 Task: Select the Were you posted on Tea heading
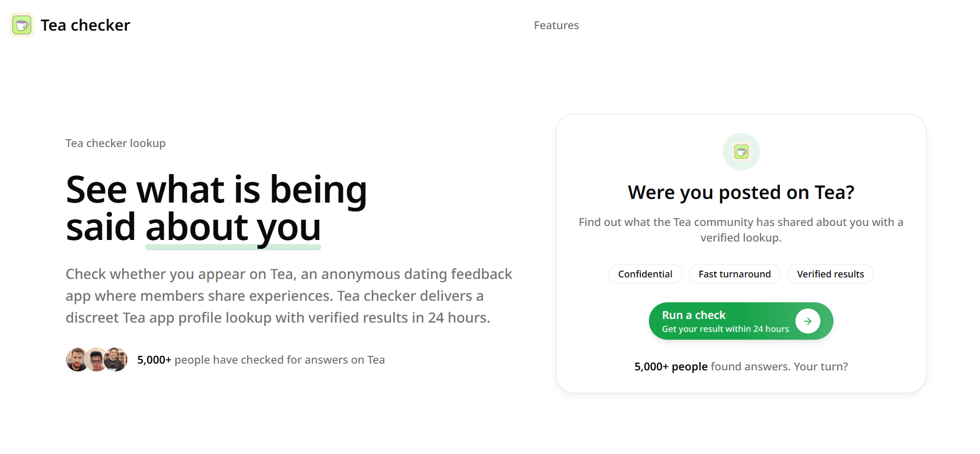[x=741, y=192]
